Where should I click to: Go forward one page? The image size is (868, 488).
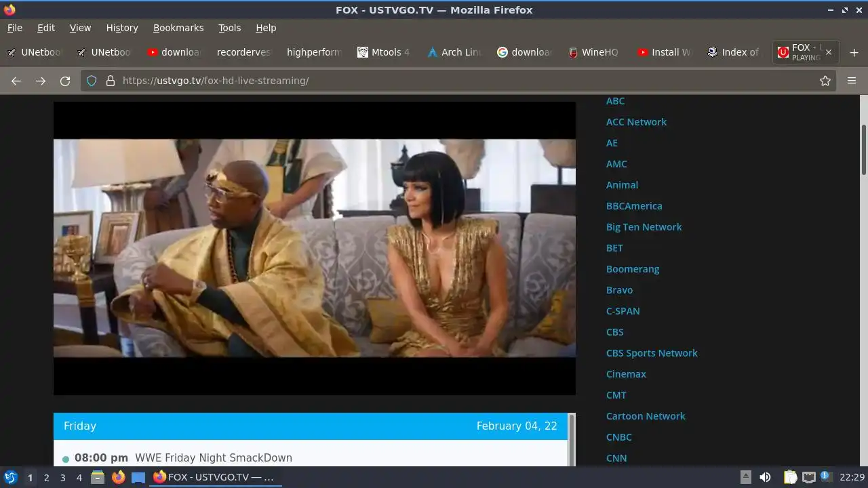[x=41, y=81]
